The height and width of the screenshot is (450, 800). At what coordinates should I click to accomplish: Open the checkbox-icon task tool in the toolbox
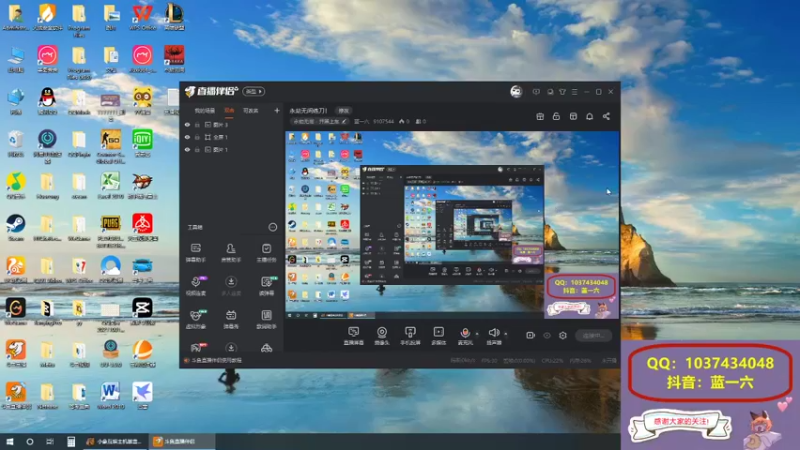pos(266,253)
